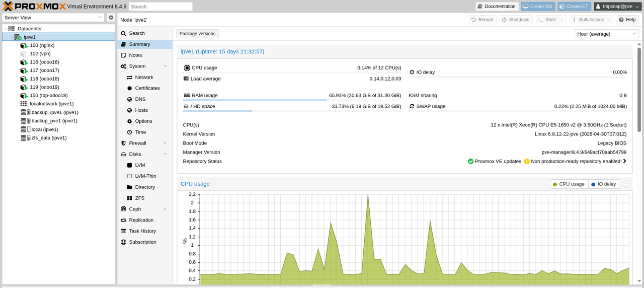
Task: Open the tmpsnap@pve user menu
Action: click(617, 7)
